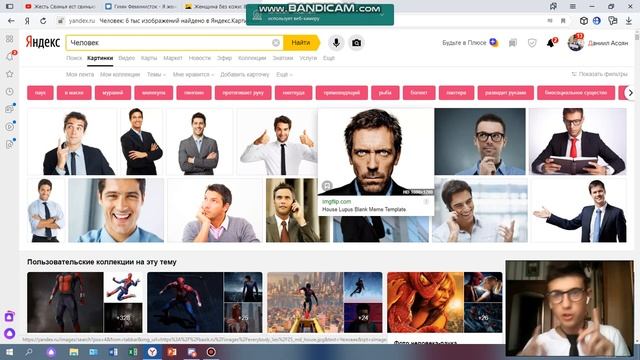
Task: Open the man giving two thumbs up image
Action: click(x=279, y=142)
